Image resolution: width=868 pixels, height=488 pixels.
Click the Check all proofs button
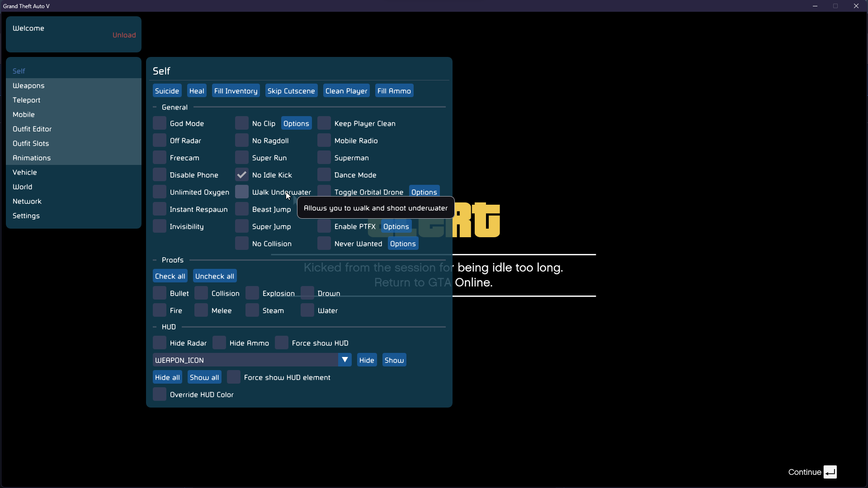pos(170,276)
